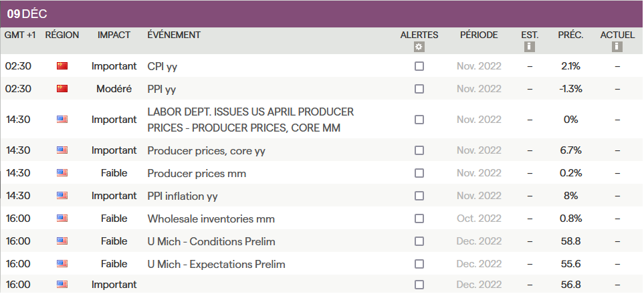Screen dimensions: 644x296
Task: Click the US flag beside PPI inflation yy
Action: [x=62, y=196]
